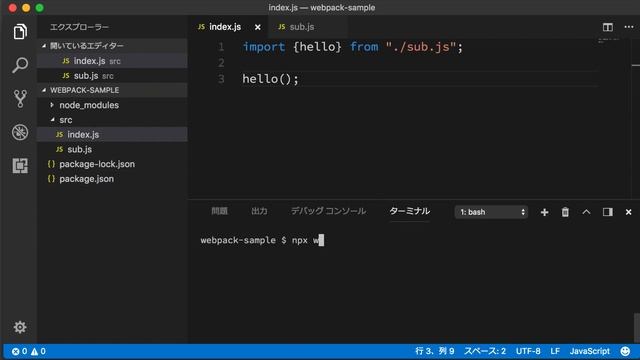640x360 pixels.
Task: Open the Extensions view icon
Action: click(20, 166)
